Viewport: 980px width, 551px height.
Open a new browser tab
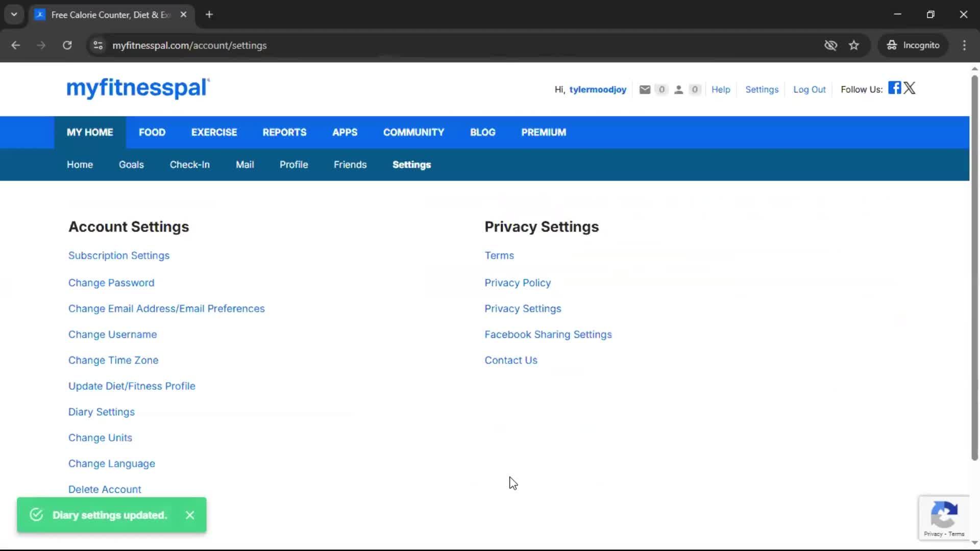[209, 15]
